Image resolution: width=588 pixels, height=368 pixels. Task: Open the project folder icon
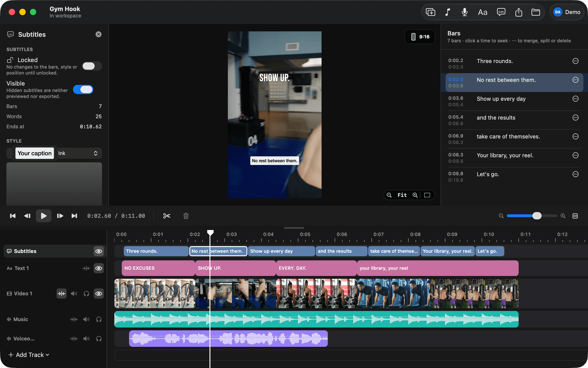click(536, 12)
